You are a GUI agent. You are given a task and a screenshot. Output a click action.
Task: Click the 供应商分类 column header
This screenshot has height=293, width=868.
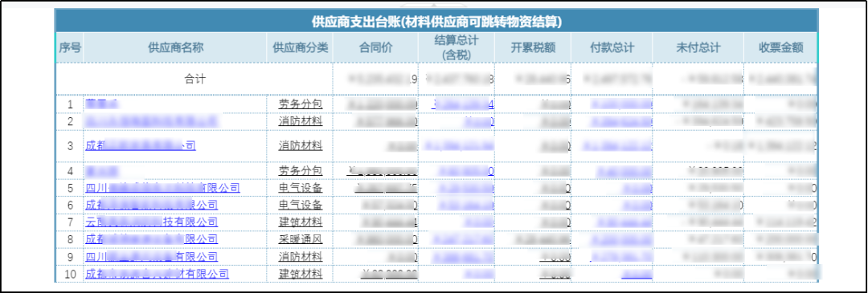[x=301, y=47]
